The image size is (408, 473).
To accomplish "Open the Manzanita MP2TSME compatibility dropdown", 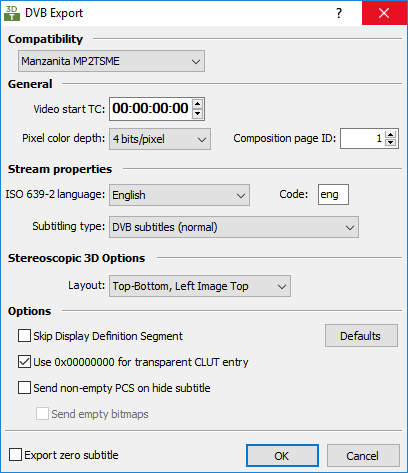I will pyautogui.click(x=111, y=61).
